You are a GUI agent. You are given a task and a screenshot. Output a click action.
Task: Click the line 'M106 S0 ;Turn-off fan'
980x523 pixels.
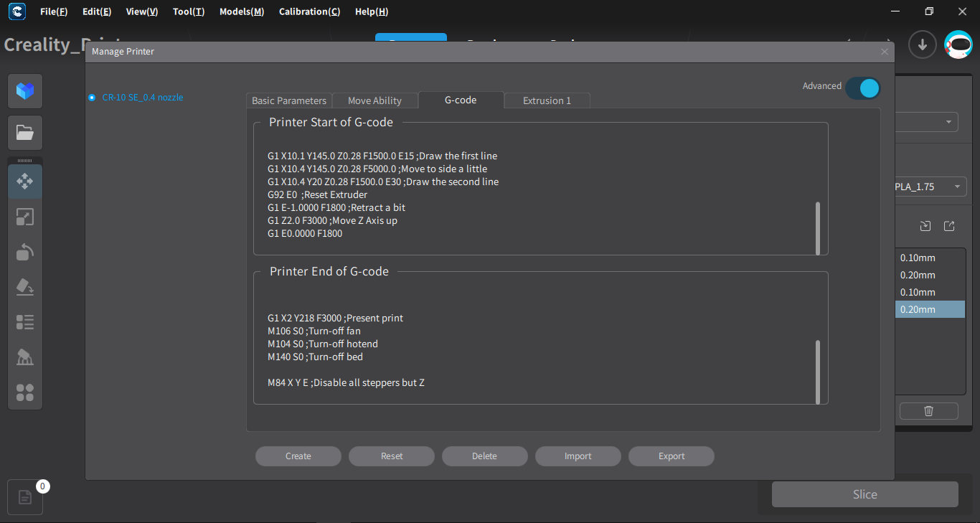pyautogui.click(x=314, y=331)
